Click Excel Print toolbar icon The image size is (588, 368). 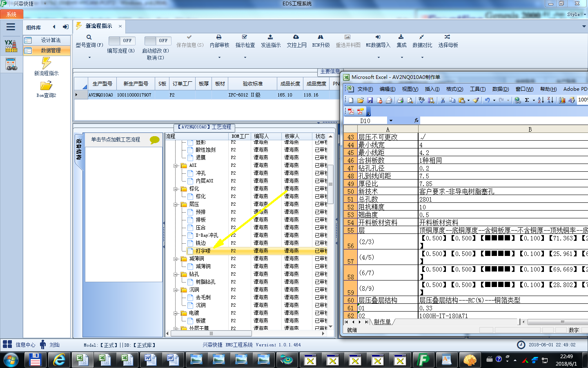(400, 100)
